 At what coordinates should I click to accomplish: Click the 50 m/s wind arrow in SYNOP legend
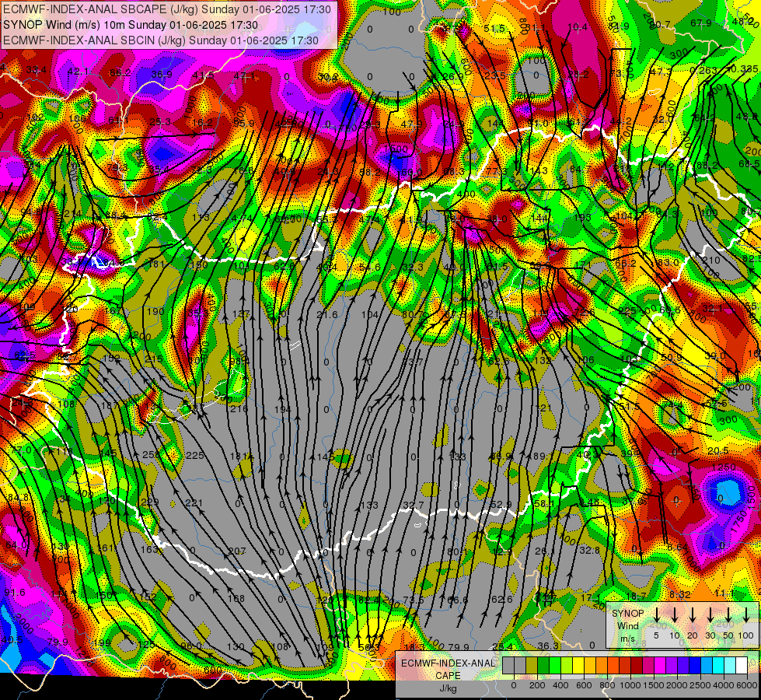(728, 614)
